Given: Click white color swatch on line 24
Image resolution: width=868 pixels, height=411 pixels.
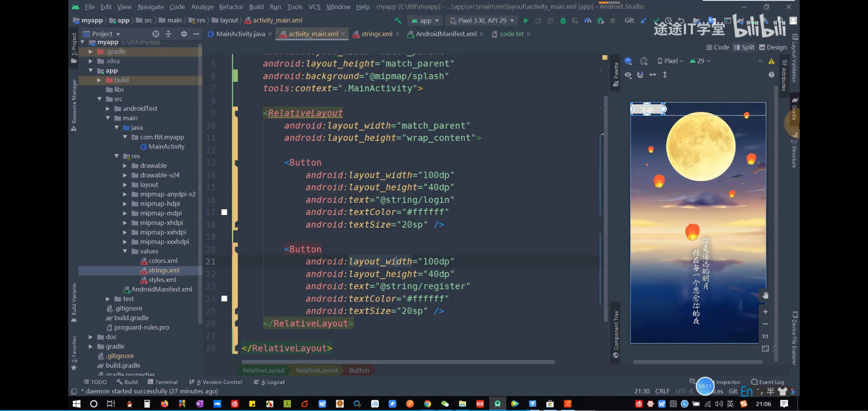Looking at the screenshot, I should (224, 299).
